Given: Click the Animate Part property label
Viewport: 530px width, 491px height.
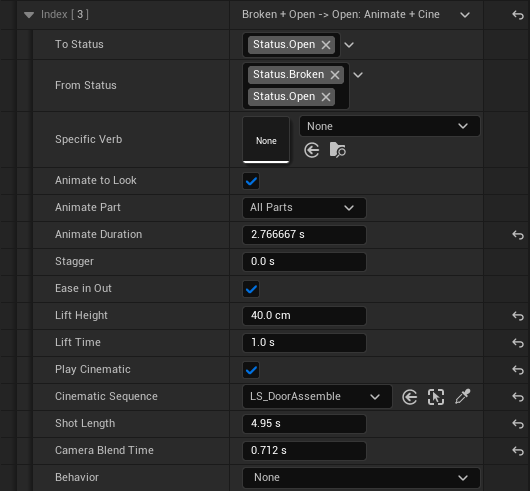Looking at the screenshot, I should [88, 207].
